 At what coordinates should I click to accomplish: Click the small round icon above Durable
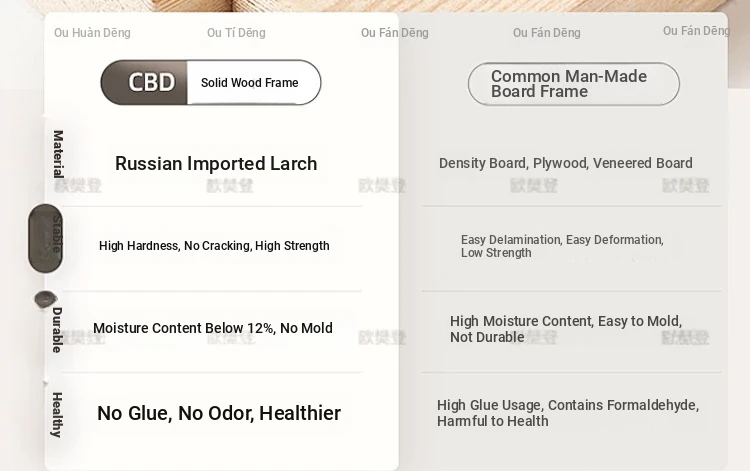[45, 299]
